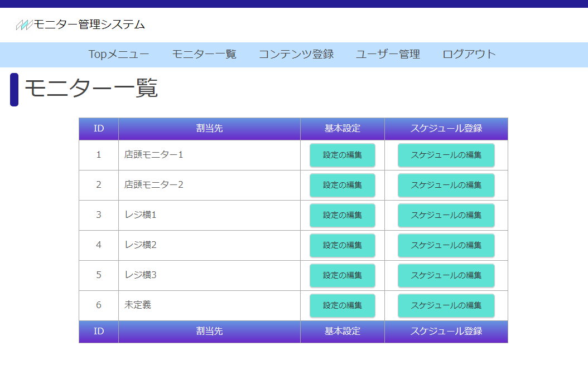Select ユーザー管理 in the navigation bar
Image resolution: width=588 pixels, height=375 pixels.
[x=388, y=54]
